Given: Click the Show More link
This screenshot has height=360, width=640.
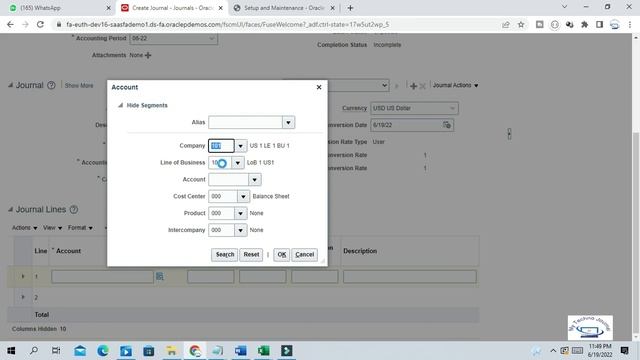Looking at the screenshot, I should [x=79, y=85].
